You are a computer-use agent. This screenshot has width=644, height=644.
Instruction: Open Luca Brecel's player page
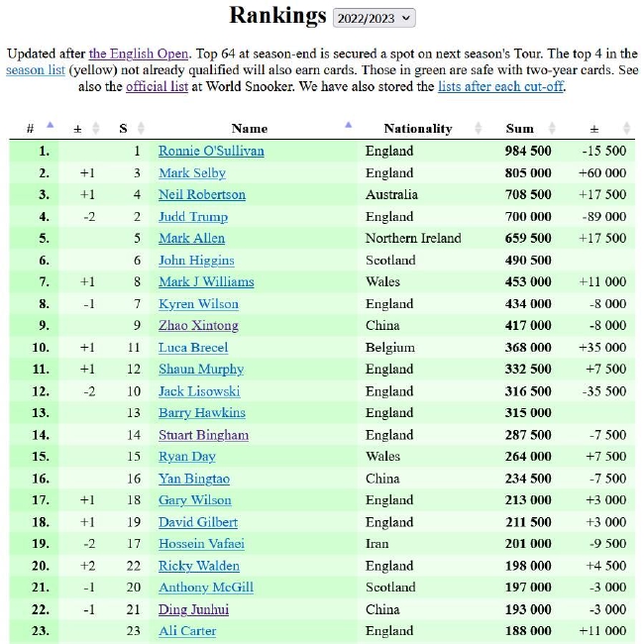[x=193, y=348]
